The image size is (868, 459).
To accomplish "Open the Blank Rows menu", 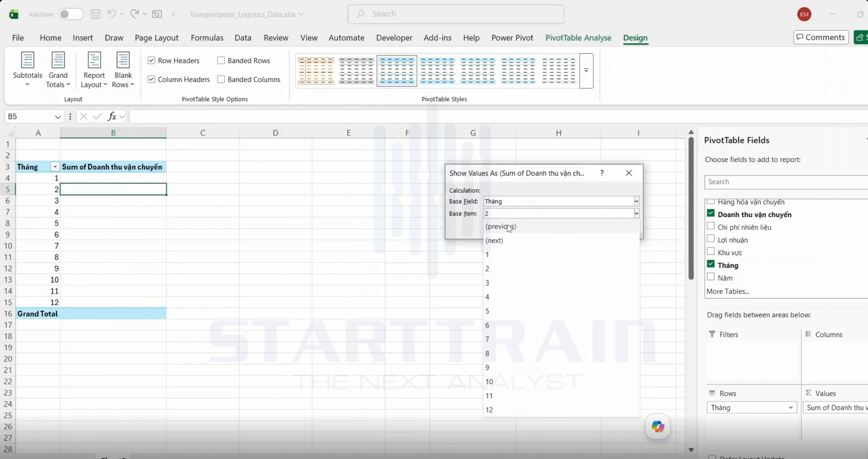I will pyautogui.click(x=123, y=70).
